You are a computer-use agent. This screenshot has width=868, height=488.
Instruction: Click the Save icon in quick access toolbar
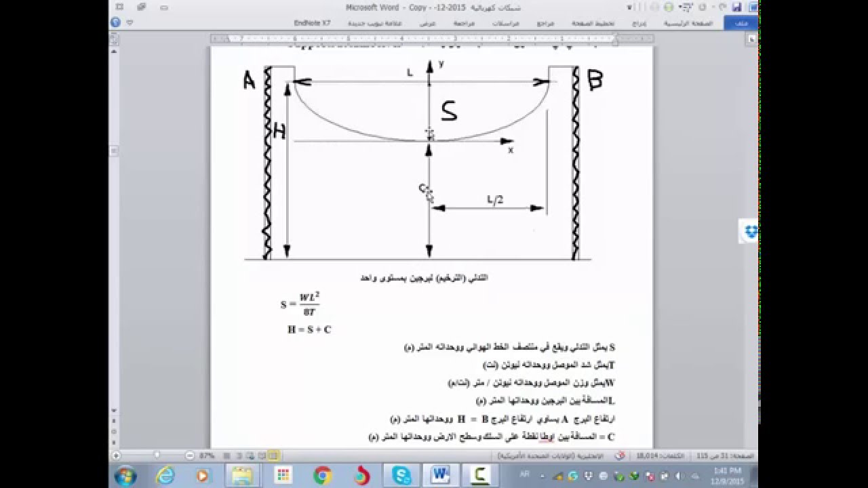[x=736, y=7]
